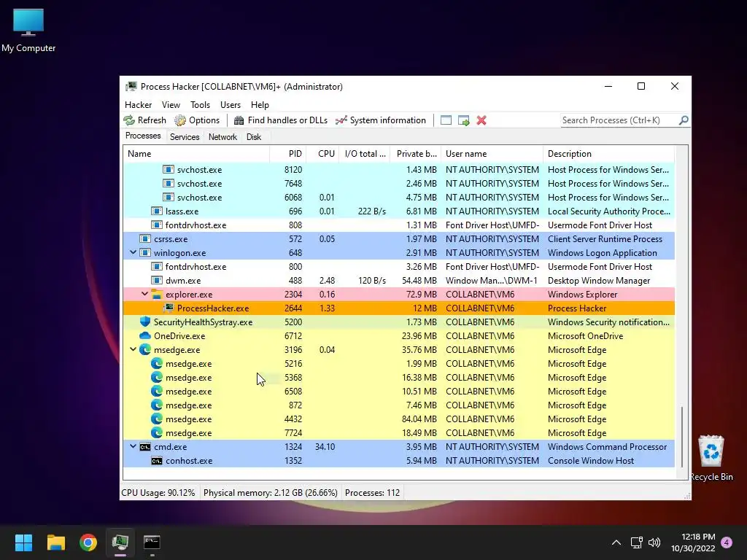Open the Windows Start button
This screenshot has height=560, width=747.
23,542
